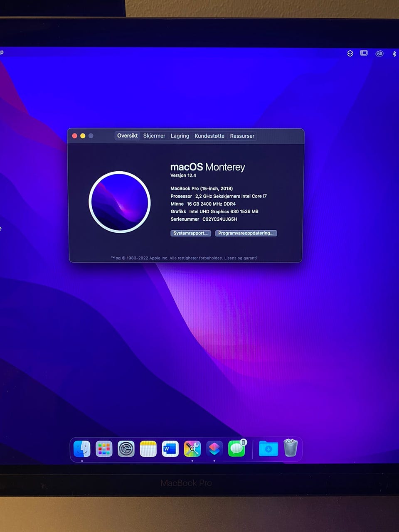
Task: Open the Lisens og garanti link
Action: (241, 258)
